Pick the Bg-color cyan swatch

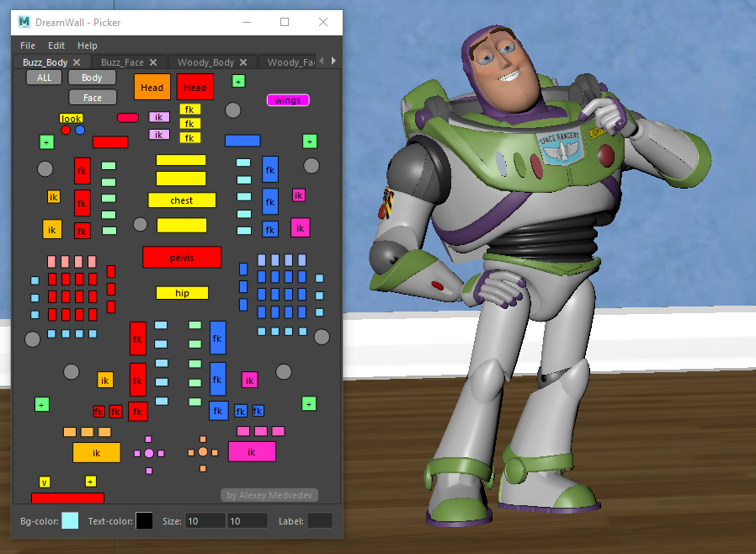pyautogui.click(x=70, y=520)
